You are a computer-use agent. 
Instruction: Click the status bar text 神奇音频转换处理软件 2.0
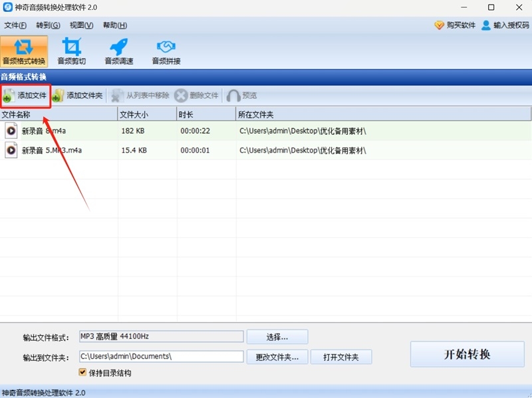coord(43,393)
